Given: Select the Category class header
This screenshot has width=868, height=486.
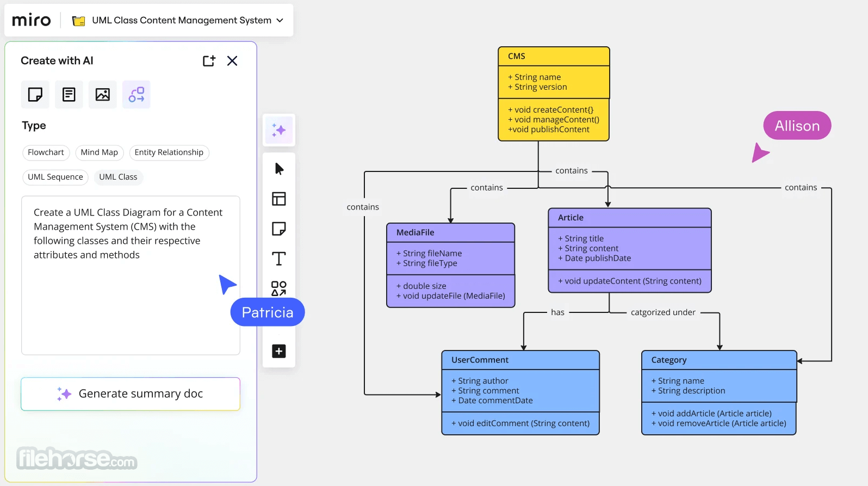Looking at the screenshot, I should coord(719,360).
